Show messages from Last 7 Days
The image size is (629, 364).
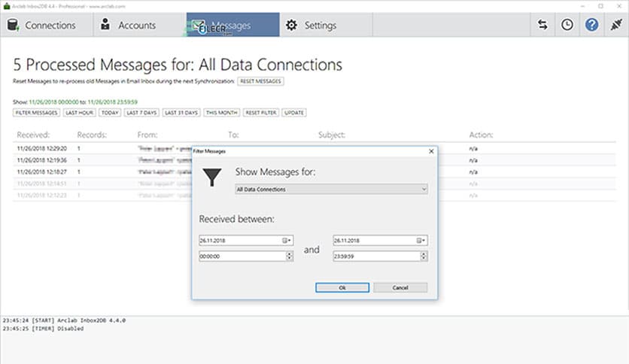[141, 113]
